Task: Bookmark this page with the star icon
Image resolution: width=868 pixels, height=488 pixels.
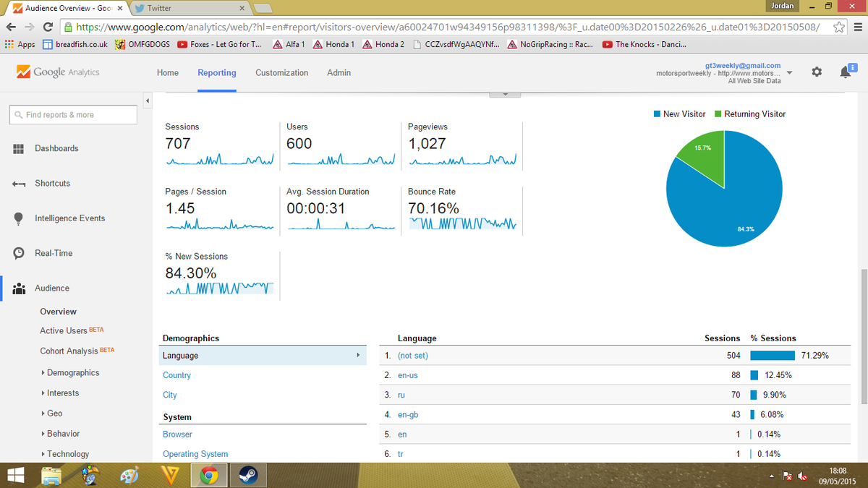Action: click(838, 27)
